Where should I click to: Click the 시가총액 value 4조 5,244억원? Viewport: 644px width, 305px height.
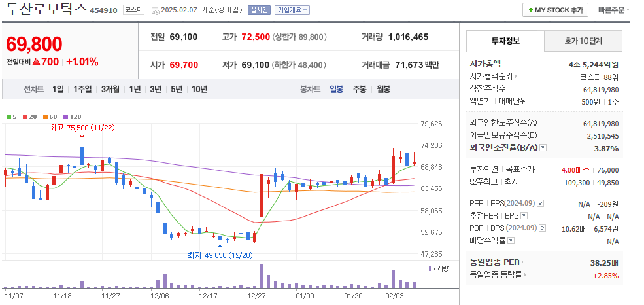(594, 64)
